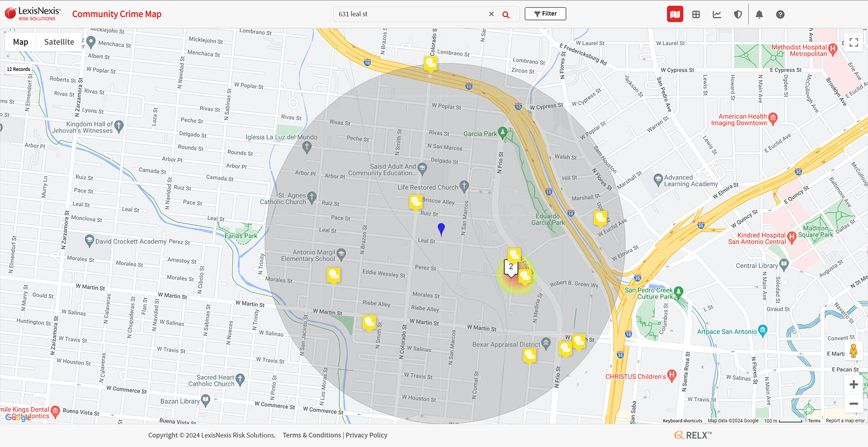Switch to the data grid view
Screen dimensions: 868x447
696,14
